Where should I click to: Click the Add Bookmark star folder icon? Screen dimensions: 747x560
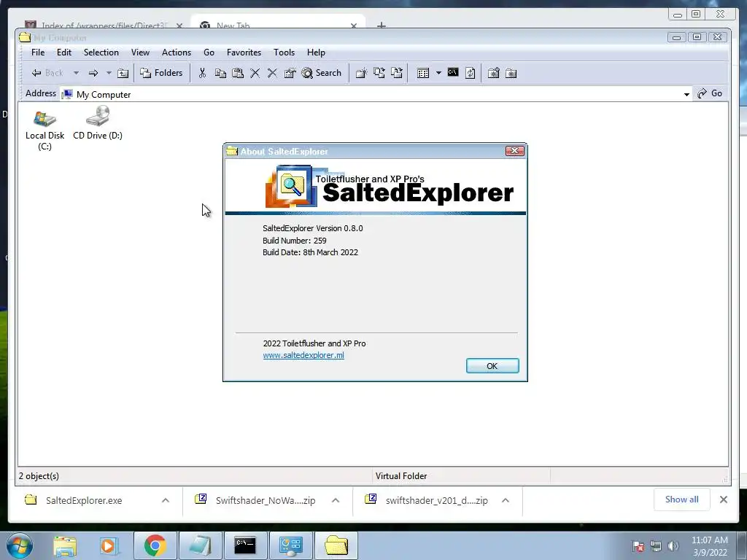(x=494, y=73)
